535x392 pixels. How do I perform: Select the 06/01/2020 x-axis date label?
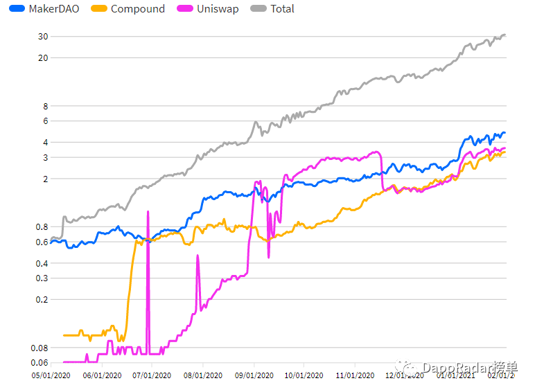(102, 375)
